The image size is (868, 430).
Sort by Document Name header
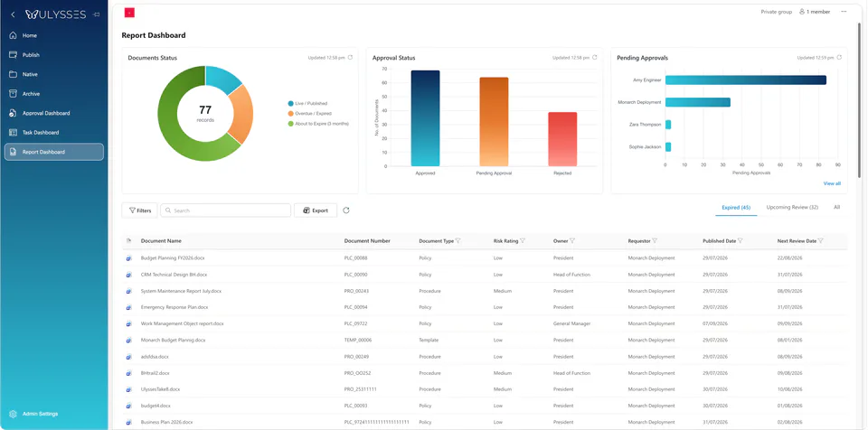coord(161,240)
